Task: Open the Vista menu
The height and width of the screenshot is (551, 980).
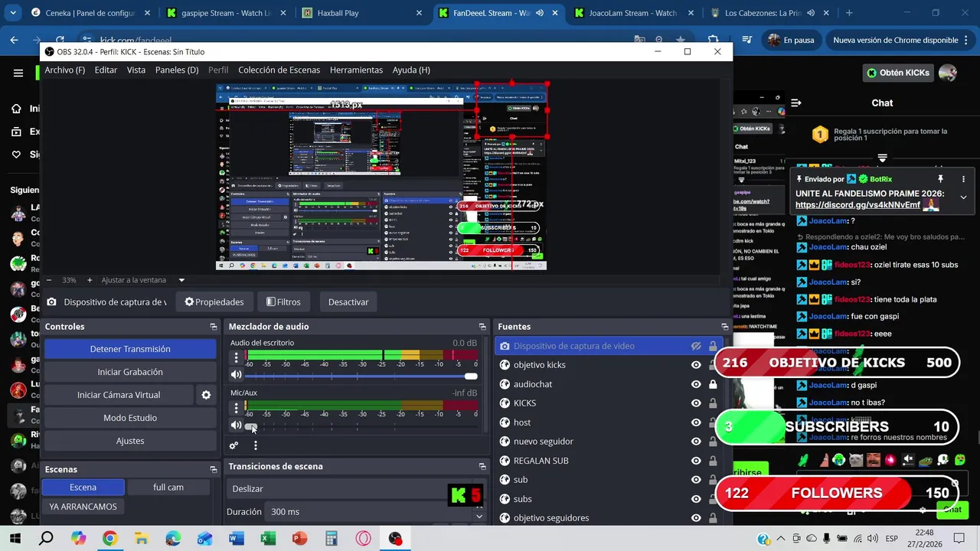Action: 136,70
